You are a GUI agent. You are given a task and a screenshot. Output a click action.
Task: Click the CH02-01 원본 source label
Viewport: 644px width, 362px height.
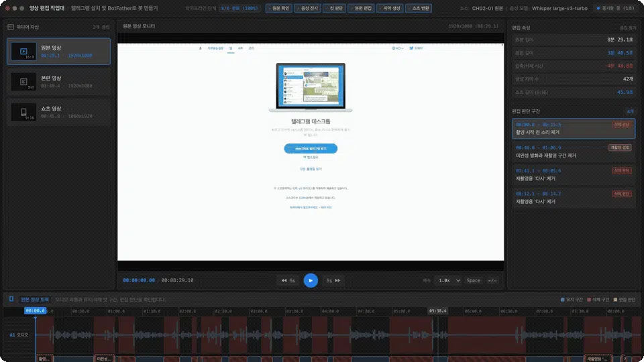click(x=488, y=8)
